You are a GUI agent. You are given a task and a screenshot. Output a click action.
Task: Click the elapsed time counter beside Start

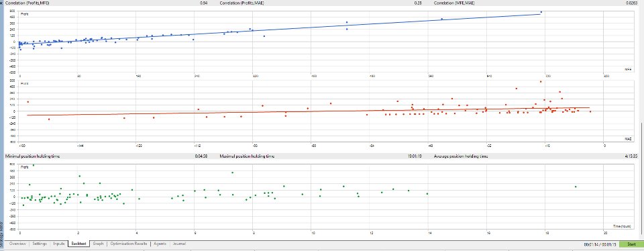[x=600, y=245]
